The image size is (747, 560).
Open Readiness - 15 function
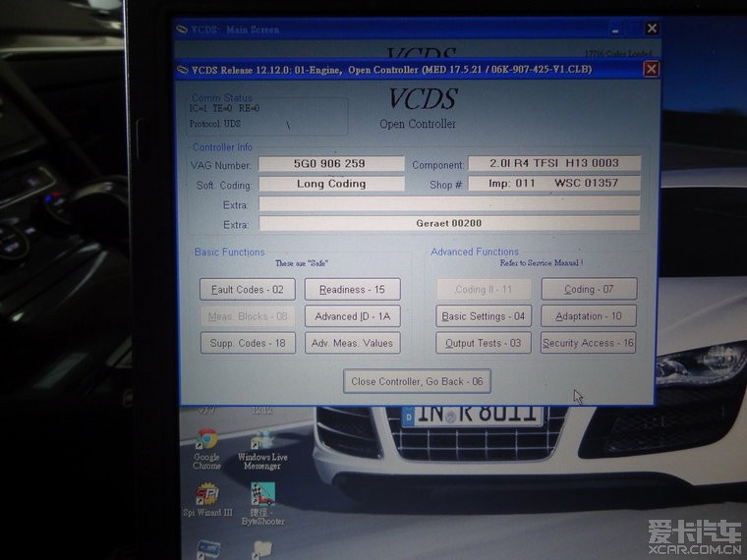352,290
